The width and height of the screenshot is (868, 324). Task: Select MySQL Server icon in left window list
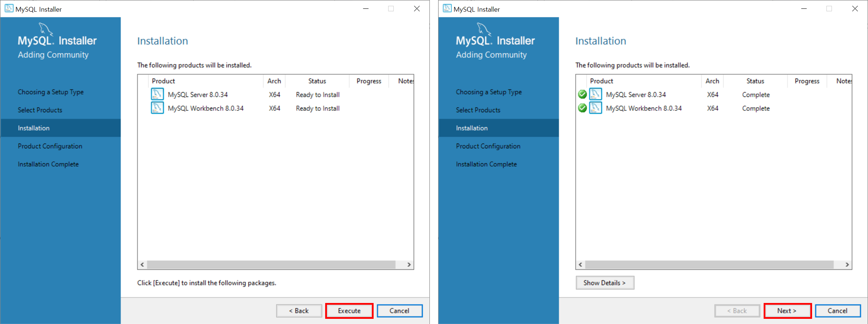(x=157, y=94)
